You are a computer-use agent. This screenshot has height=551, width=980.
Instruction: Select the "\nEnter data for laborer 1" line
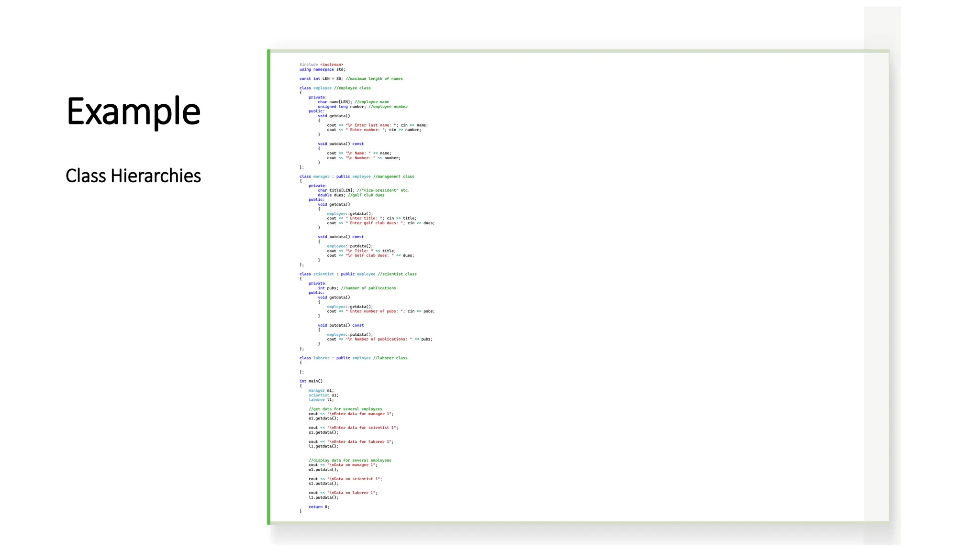click(351, 441)
